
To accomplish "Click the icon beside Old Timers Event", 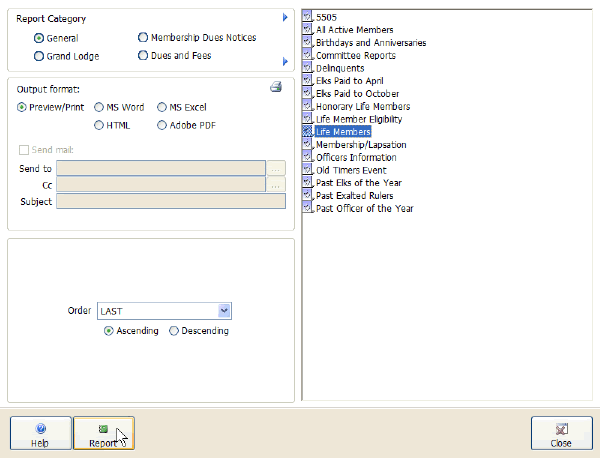I will pos(308,170).
